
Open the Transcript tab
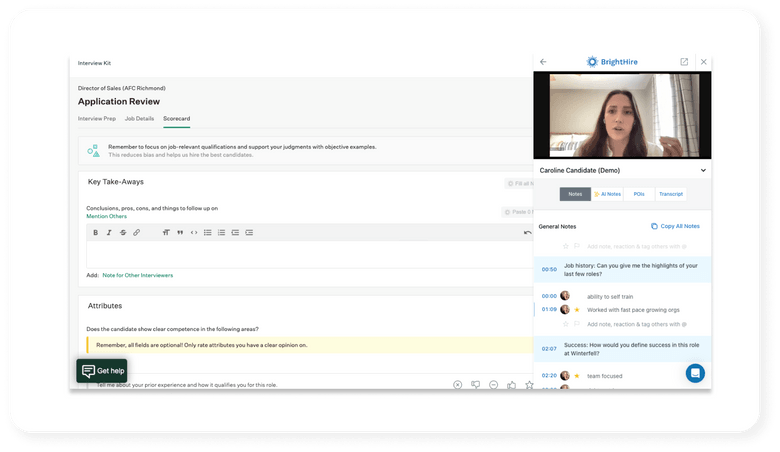pos(671,194)
